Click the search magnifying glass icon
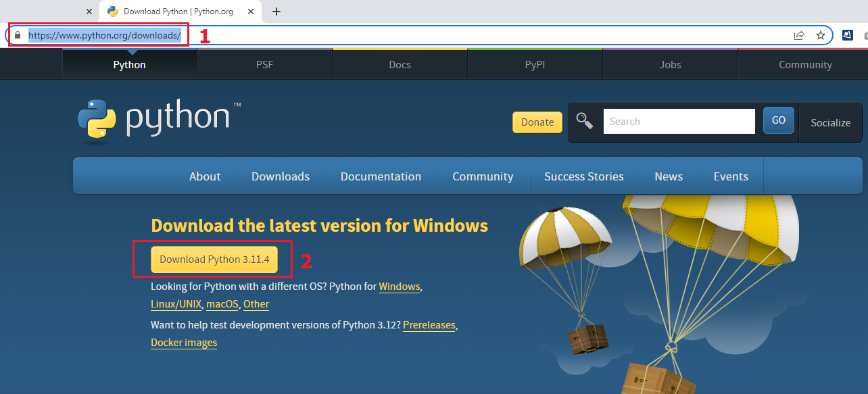Viewport: 868px width, 394px height. coord(584,122)
